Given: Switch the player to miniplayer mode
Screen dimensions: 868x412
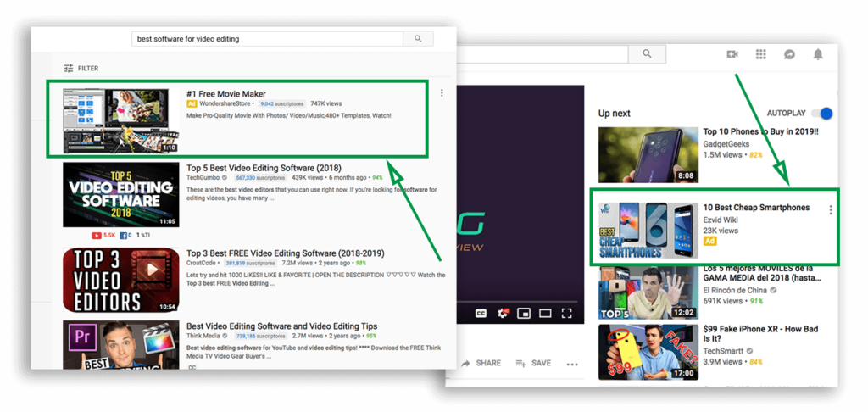Looking at the screenshot, I should (x=523, y=314).
